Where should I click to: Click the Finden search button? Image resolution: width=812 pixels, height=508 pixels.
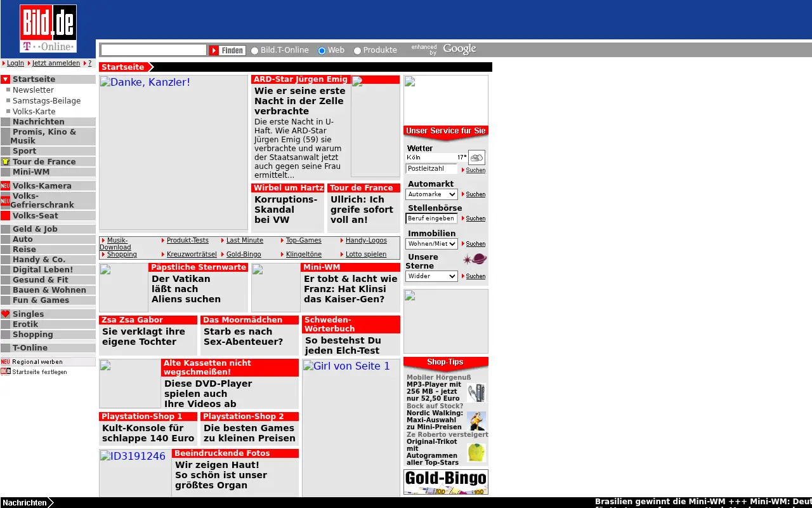coord(228,50)
